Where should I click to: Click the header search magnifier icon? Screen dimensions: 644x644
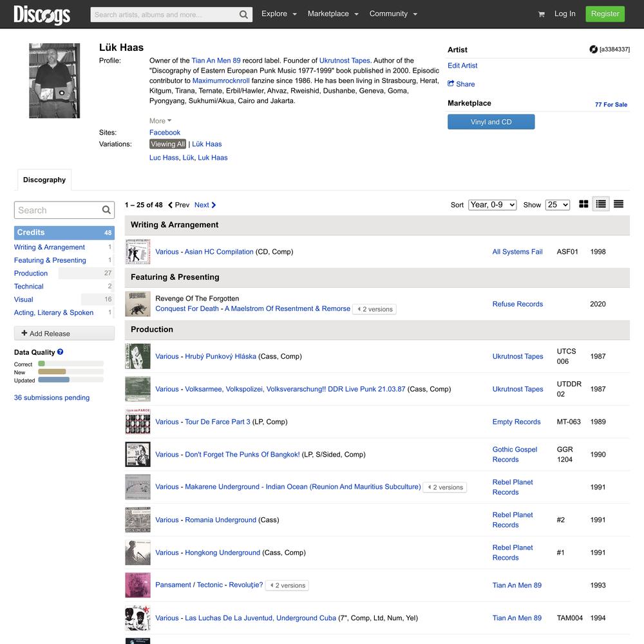[243, 15]
